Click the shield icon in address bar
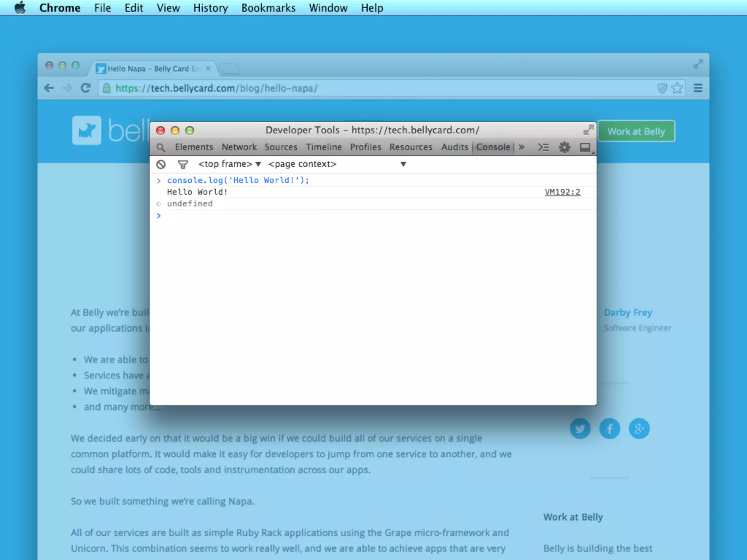 point(662,88)
